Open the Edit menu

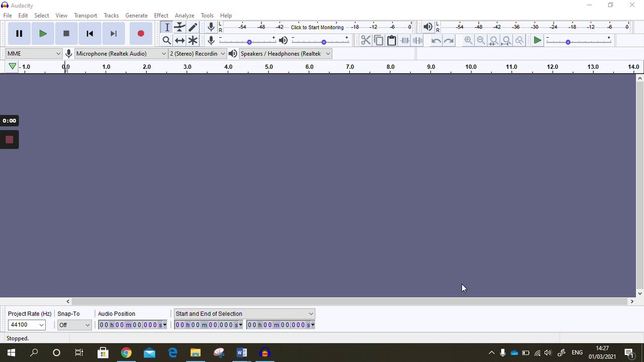coord(23,16)
